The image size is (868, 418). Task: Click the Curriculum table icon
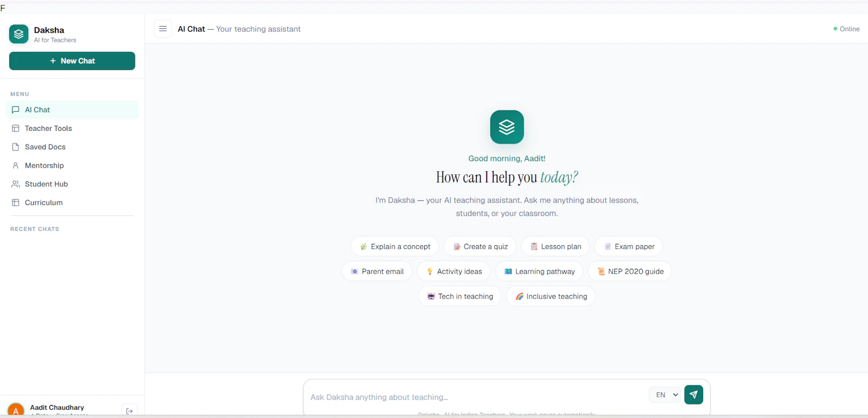16,202
